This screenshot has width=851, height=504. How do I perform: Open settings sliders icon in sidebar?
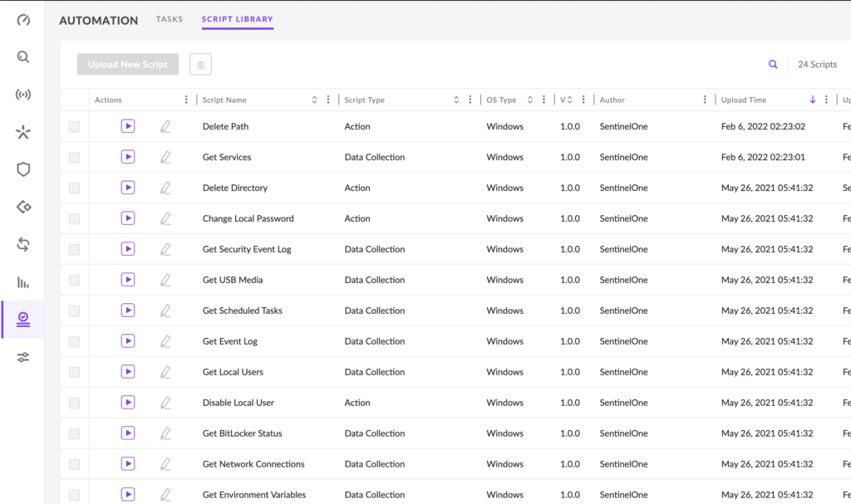pos(23,357)
